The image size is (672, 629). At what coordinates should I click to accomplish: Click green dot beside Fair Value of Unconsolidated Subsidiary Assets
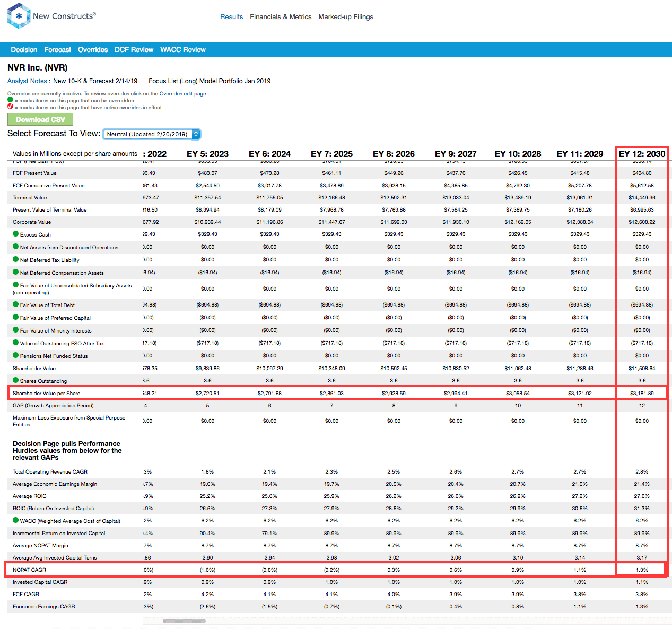[16, 285]
